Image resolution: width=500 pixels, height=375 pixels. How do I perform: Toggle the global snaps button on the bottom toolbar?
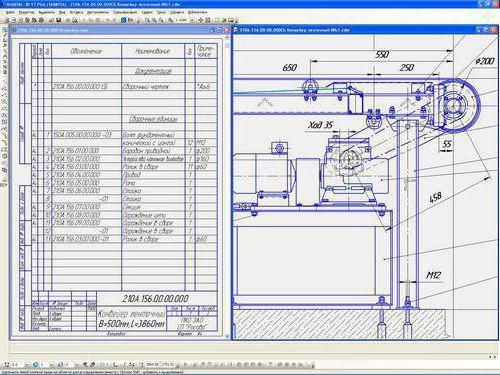point(85,364)
